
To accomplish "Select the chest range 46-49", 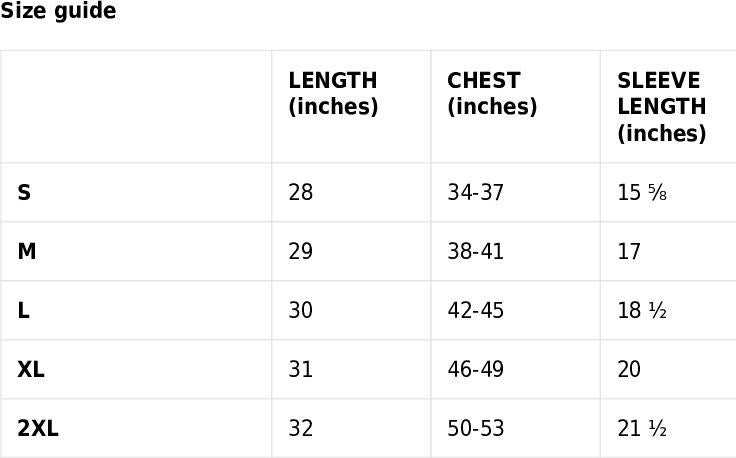I will click(x=475, y=369).
